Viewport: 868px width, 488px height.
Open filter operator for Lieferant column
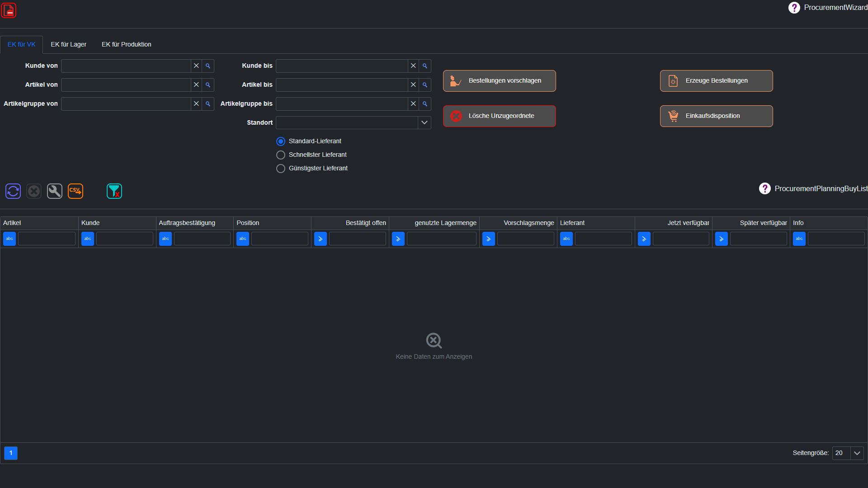(566, 239)
